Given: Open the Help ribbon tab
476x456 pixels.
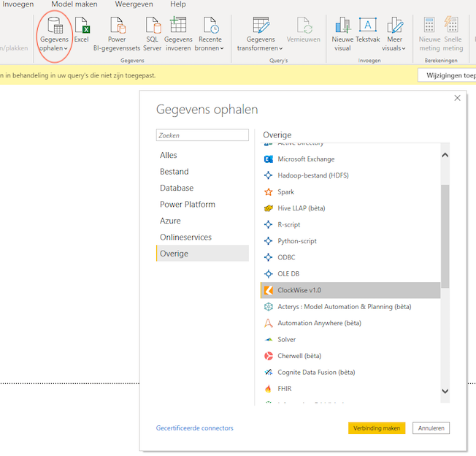Looking at the screenshot, I should (178, 4).
